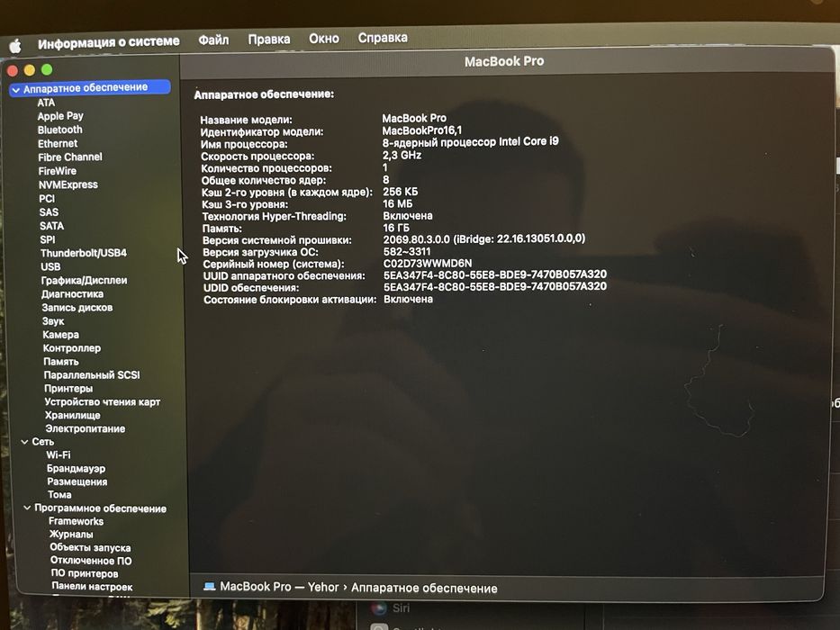This screenshot has width=840, height=630.
Task: Select SAS in the sidebar
Action: 49,212
